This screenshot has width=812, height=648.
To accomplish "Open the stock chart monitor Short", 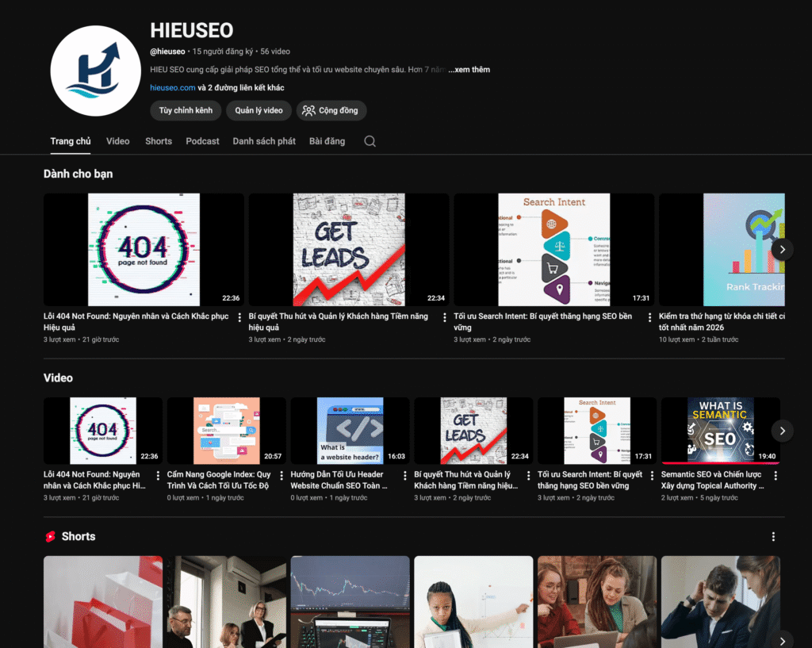I will [350, 602].
